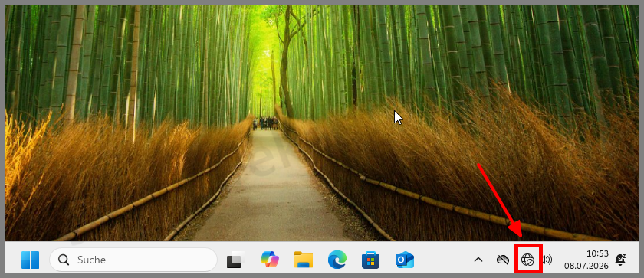The width and height of the screenshot is (644, 278).
Task: Click the dark tree trunk in the wallpaper
Action: point(286,66)
